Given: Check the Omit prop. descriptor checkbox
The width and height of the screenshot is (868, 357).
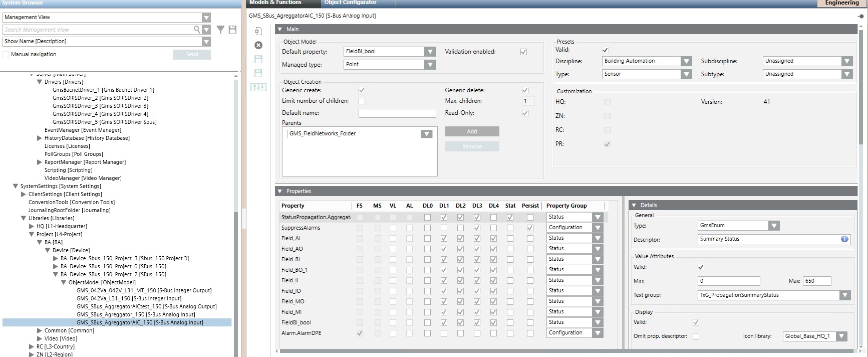Looking at the screenshot, I should (696, 336).
